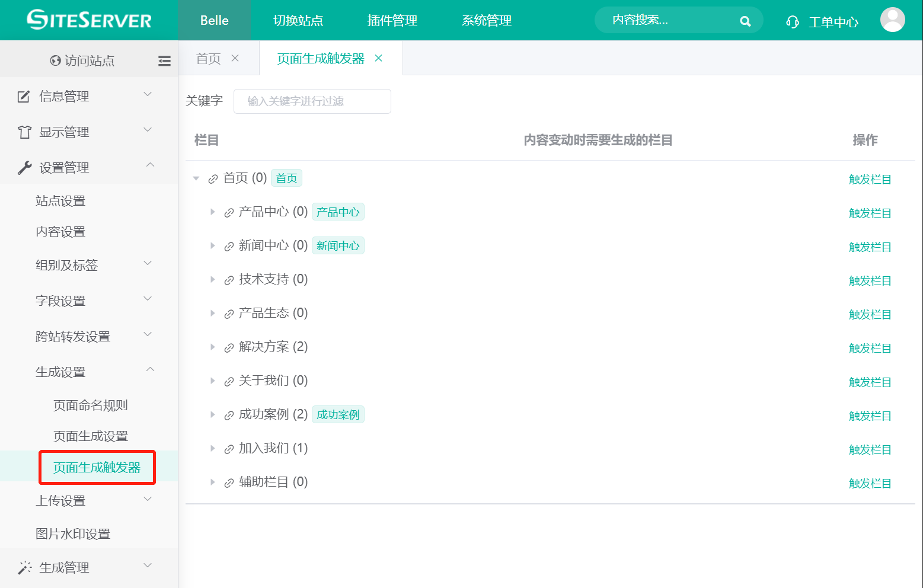Expand the 解决方案 tree node
The width and height of the screenshot is (923, 588).
coord(213,347)
